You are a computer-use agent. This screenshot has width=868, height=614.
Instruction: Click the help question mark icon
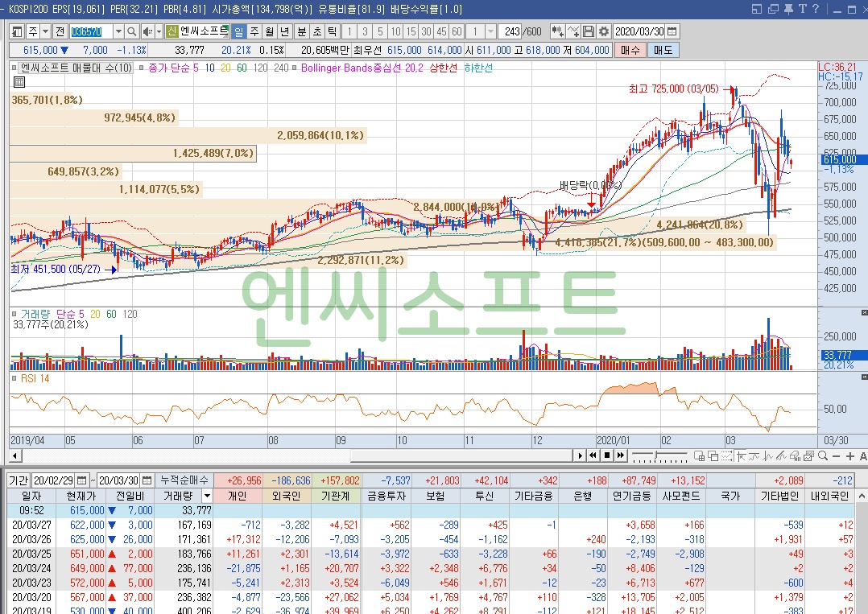point(816,9)
